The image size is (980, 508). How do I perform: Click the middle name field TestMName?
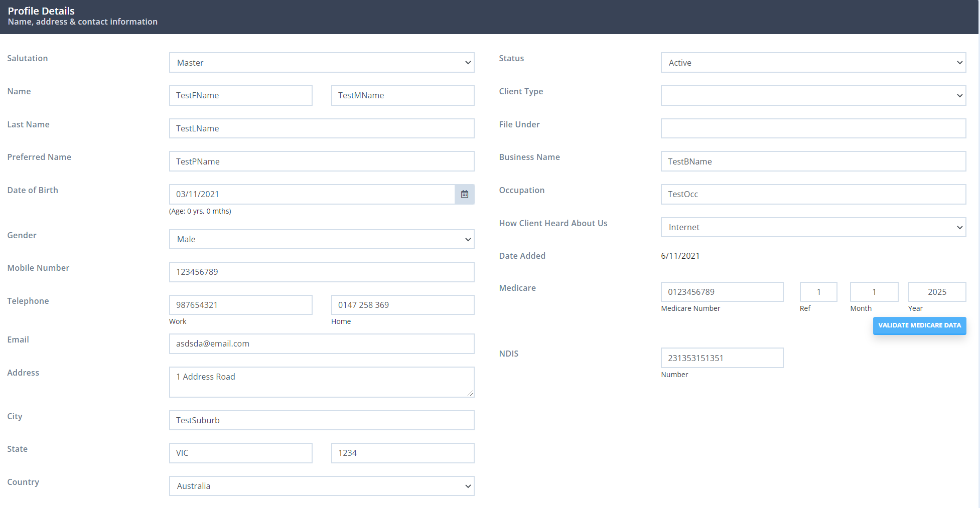(402, 95)
